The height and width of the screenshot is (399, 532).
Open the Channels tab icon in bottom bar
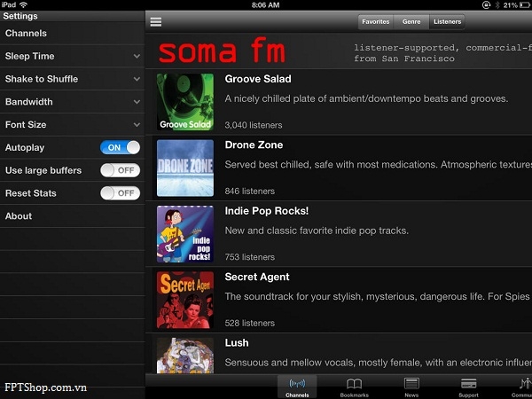[x=297, y=383]
